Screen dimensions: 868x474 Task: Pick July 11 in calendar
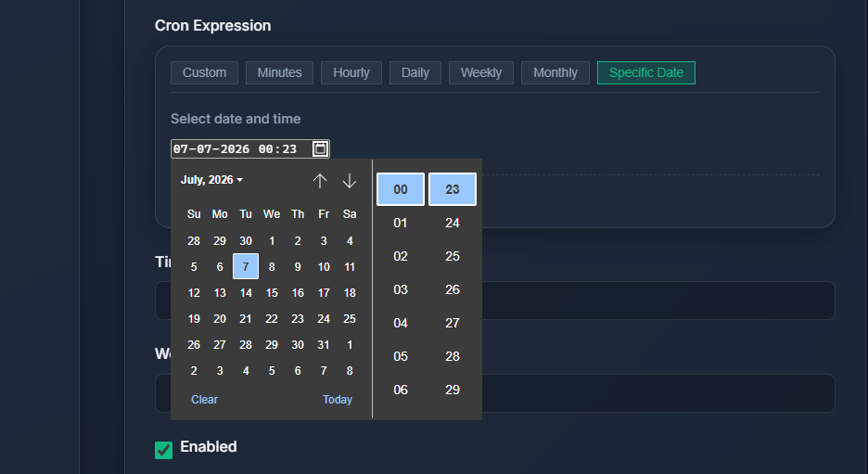(350, 266)
